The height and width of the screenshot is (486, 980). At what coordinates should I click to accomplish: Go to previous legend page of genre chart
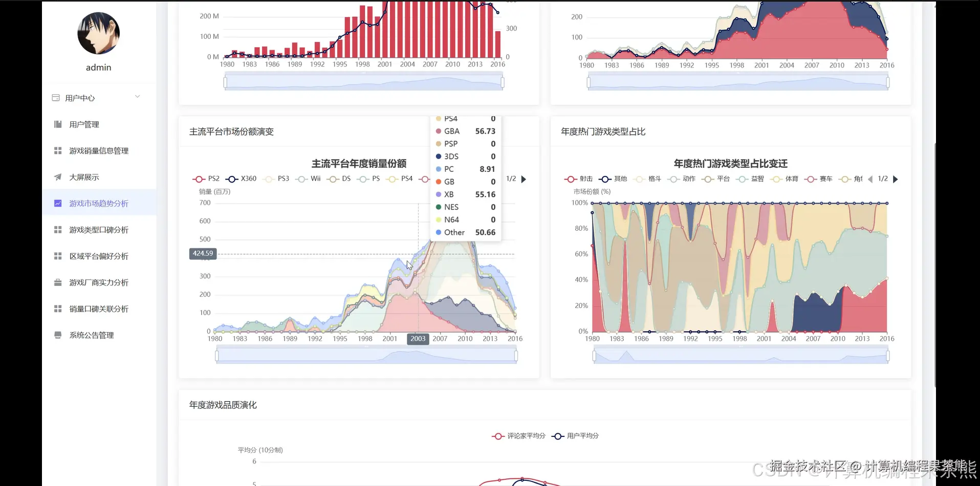click(870, 179)
